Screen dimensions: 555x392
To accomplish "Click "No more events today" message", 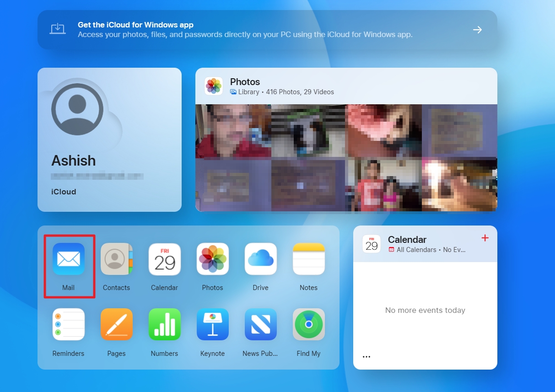I will [425, 310].
